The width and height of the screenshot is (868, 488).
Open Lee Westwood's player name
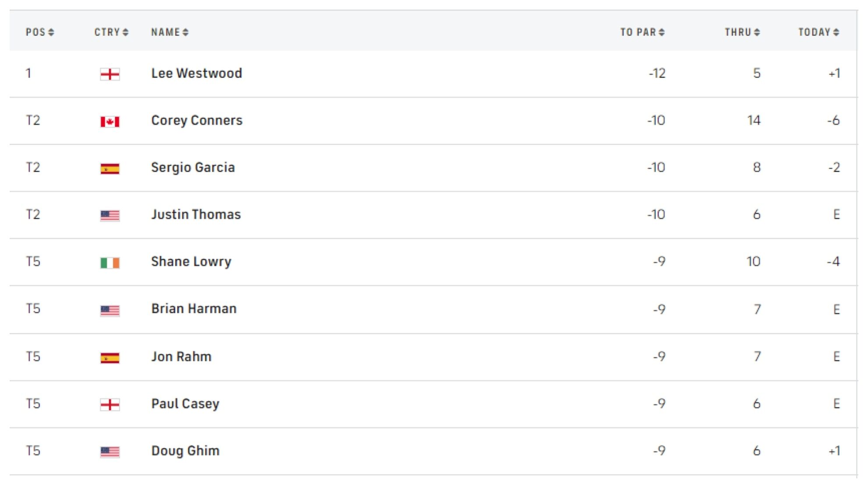click(196, 73)
